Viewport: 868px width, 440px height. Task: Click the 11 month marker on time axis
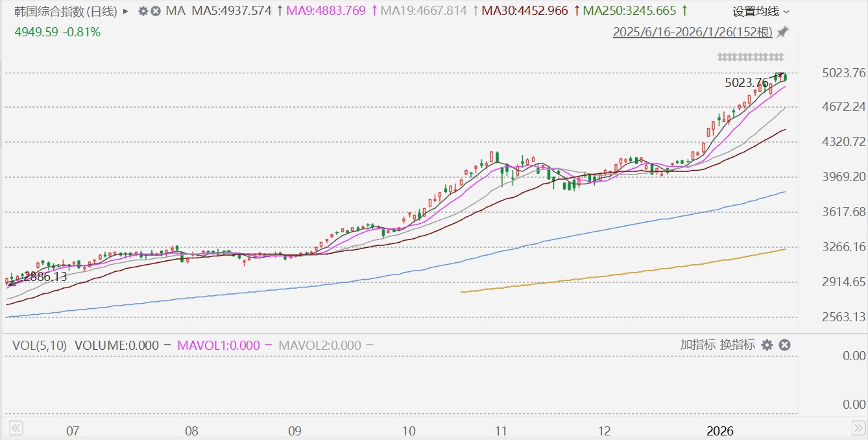500,431
